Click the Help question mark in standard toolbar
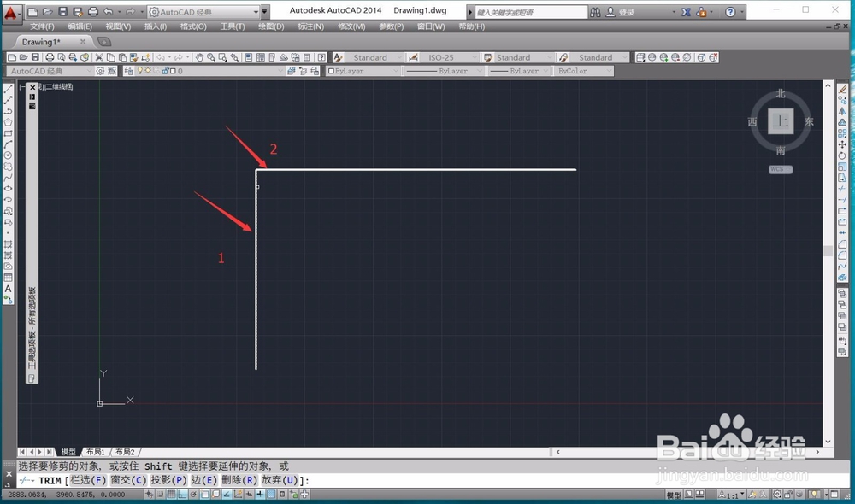Screen dimensions: 855x504 coord(321,57)
